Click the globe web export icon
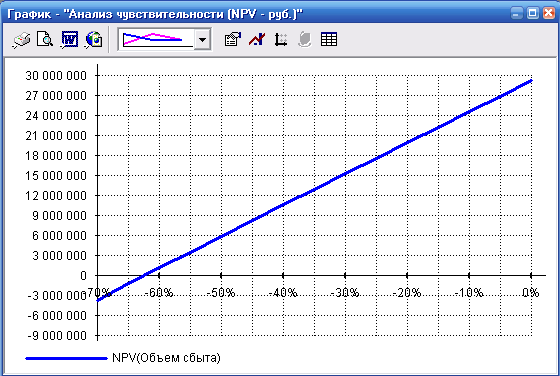Image resolution: width=560 pixels, height=376 pixels. (94, 39)
